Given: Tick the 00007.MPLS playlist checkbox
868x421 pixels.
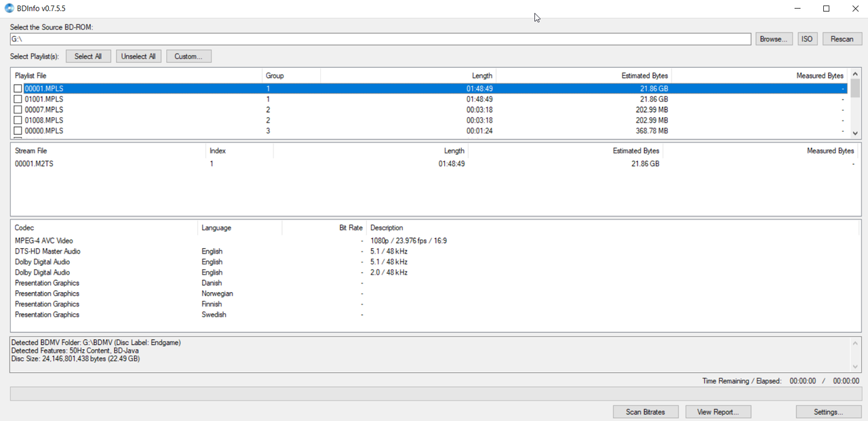Looking at the screenshot, I should (x=18, y=110).
